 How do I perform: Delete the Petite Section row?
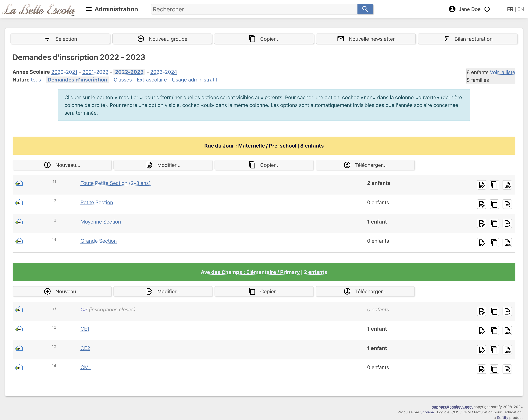(507, 204)
